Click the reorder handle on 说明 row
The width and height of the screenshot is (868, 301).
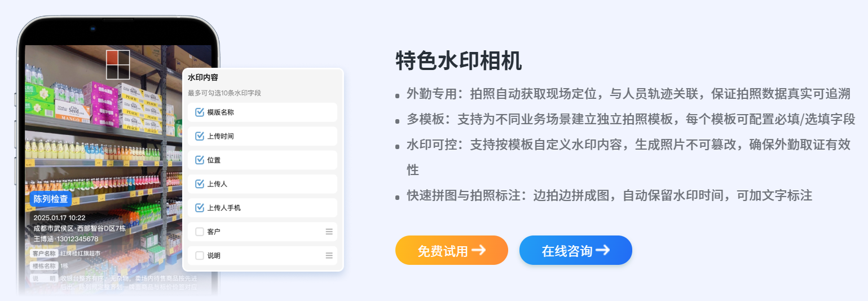(x=329, y=255)
